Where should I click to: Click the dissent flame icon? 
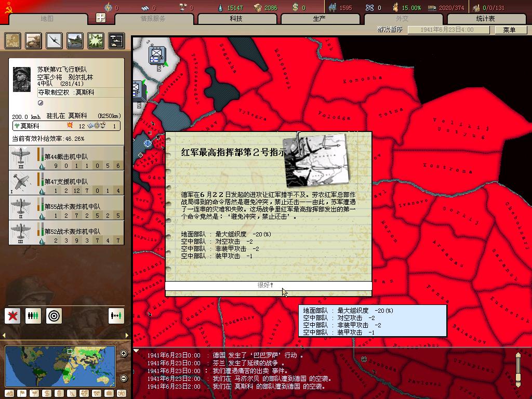pos(395,7)
